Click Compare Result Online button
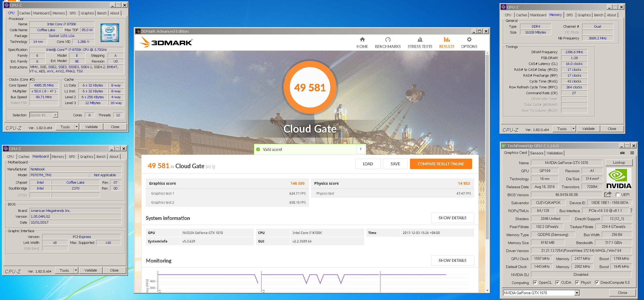Image resolution: width=644 pixels, height=300 pixels. 441,164
